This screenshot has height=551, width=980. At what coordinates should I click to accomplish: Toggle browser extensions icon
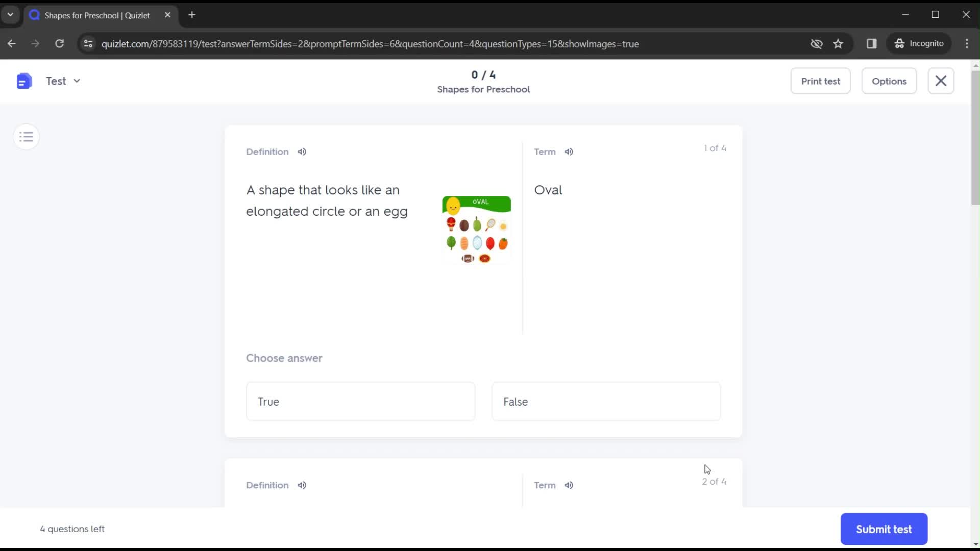(873, 43)
